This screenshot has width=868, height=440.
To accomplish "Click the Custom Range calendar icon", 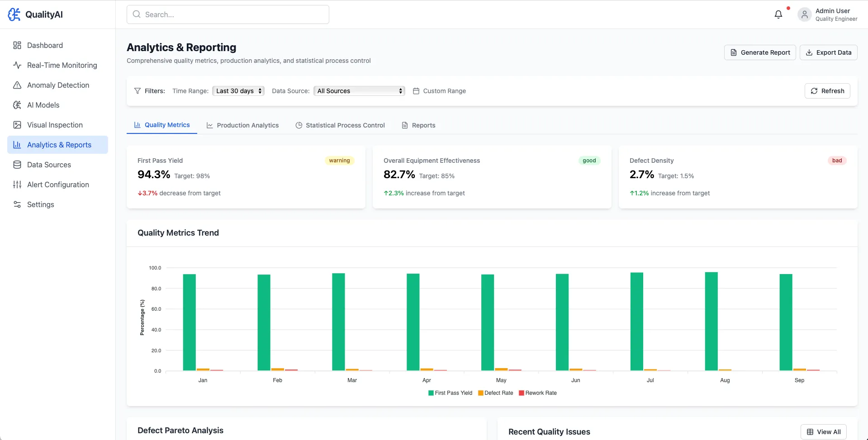I will (416, 91).
